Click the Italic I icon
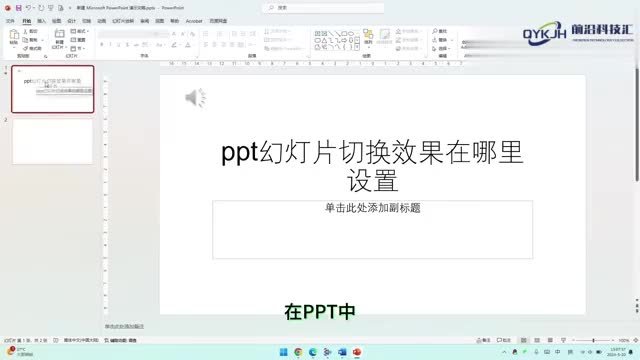640x360 pixels. click(110, 45)
